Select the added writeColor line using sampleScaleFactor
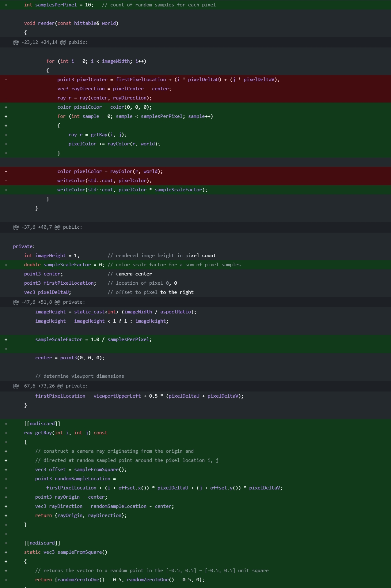 195,190
